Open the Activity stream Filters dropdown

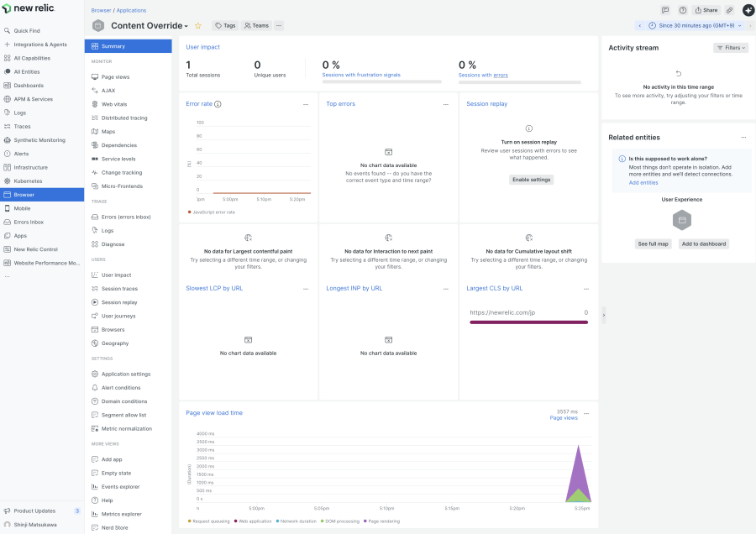(x=731, y=48)
